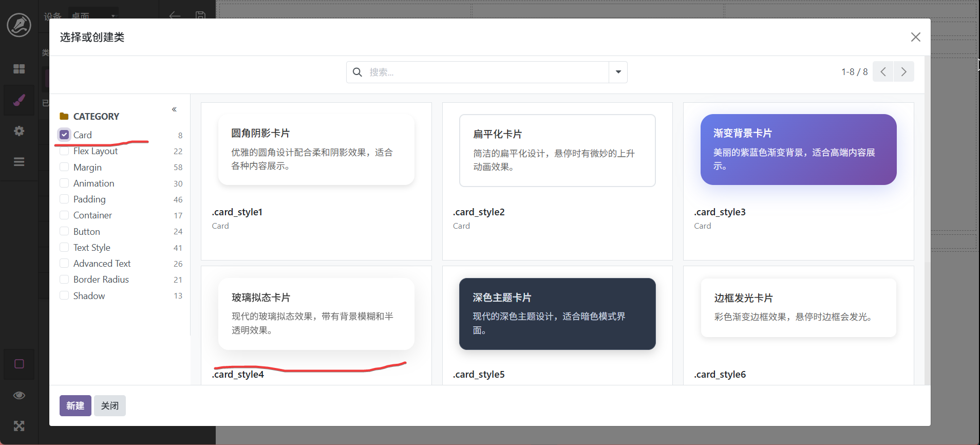
Task: Go to next page of results
Action: click(903, 72)
